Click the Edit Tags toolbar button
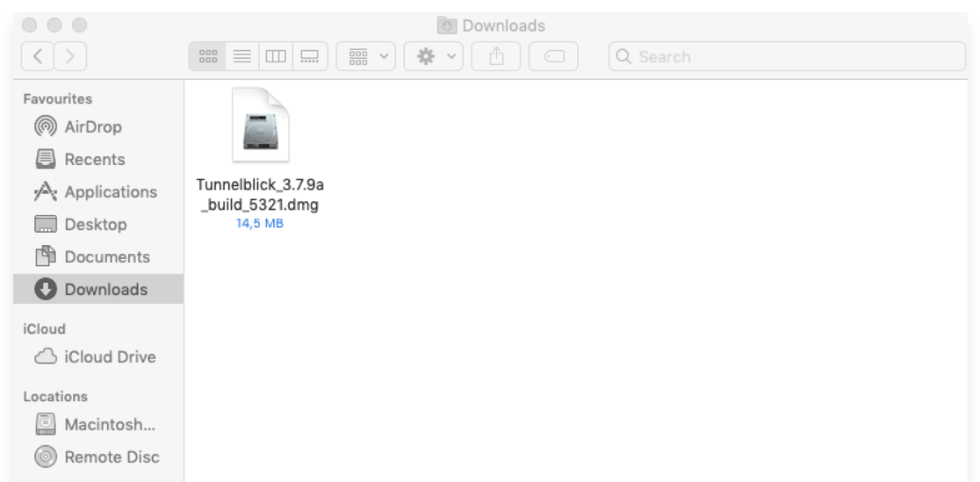Screen dimensions: 980x482 (x=553, y=56)
